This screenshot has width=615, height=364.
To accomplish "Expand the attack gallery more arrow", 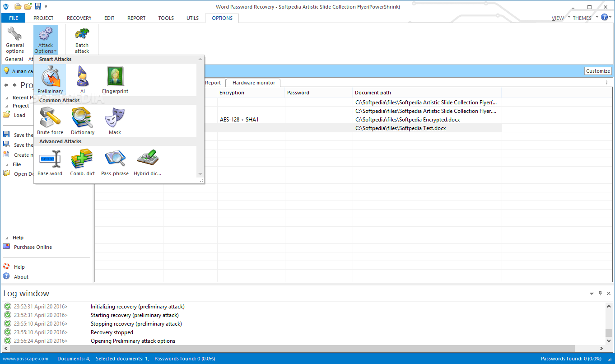I will [x=200, y=174].
